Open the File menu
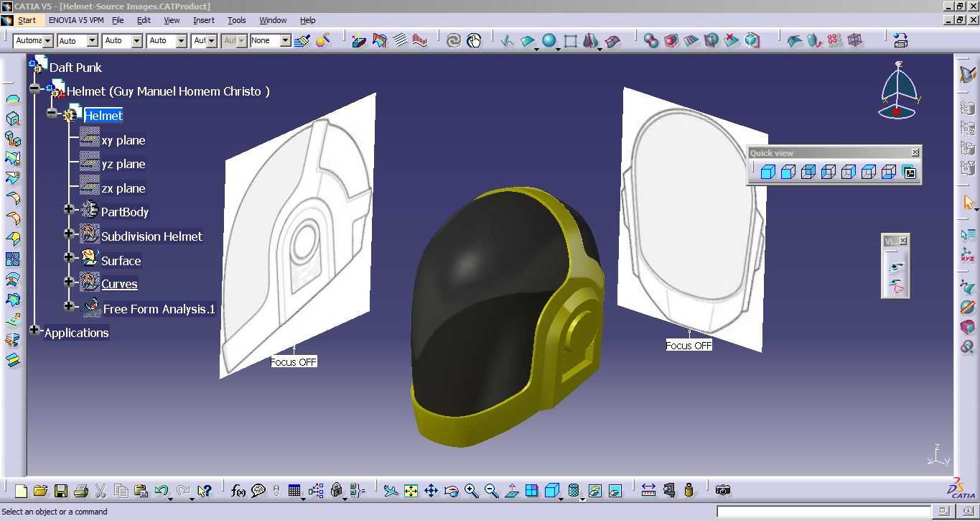Viewport: 980px width, 521px height. 118,20
